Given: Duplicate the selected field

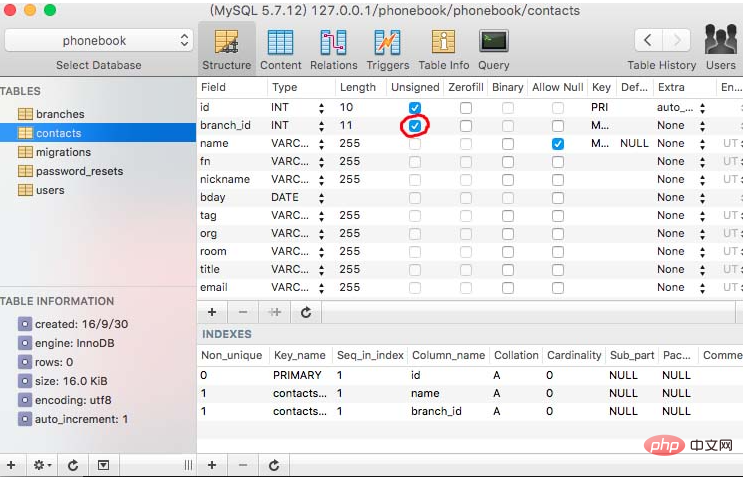Looking at the screenshot, I should (274, 312).
